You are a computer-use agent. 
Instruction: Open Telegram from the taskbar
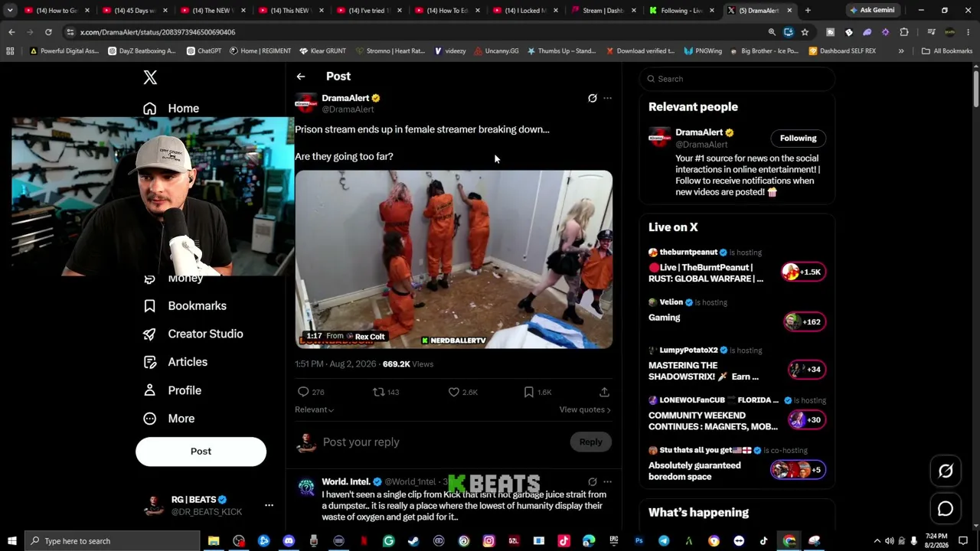pyautogui.click(x=664, y=541)
